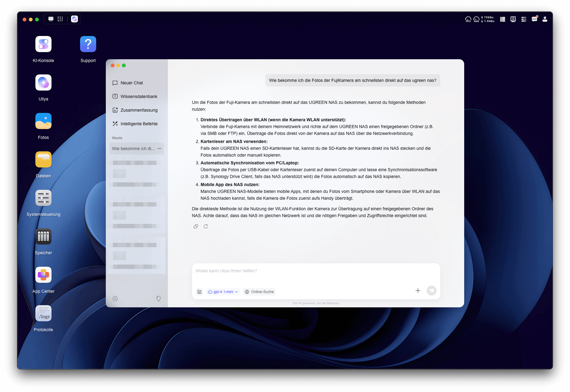
Task: Check the RAM usage gauge
Action: coord(476,19)
